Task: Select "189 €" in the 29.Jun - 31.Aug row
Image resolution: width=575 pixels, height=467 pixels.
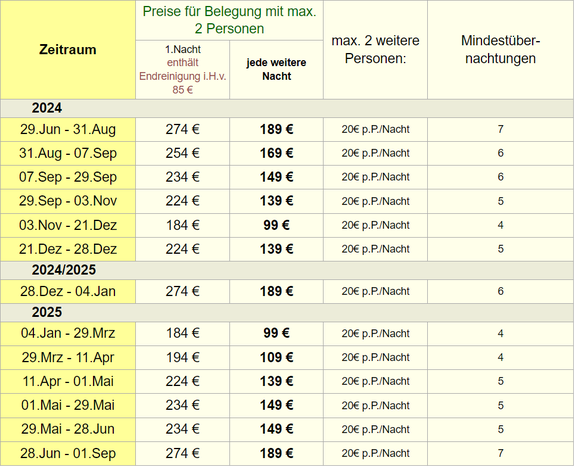Action: [276, 129]
